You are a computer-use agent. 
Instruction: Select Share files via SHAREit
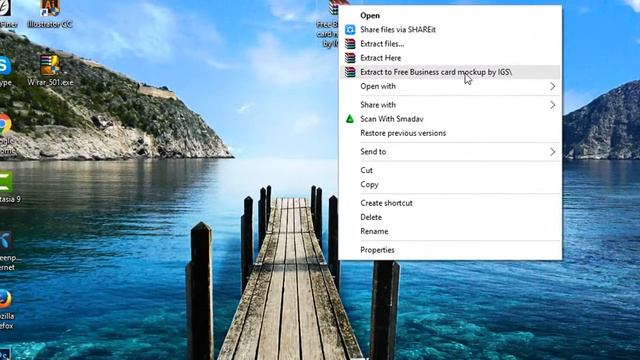[450, 29]
